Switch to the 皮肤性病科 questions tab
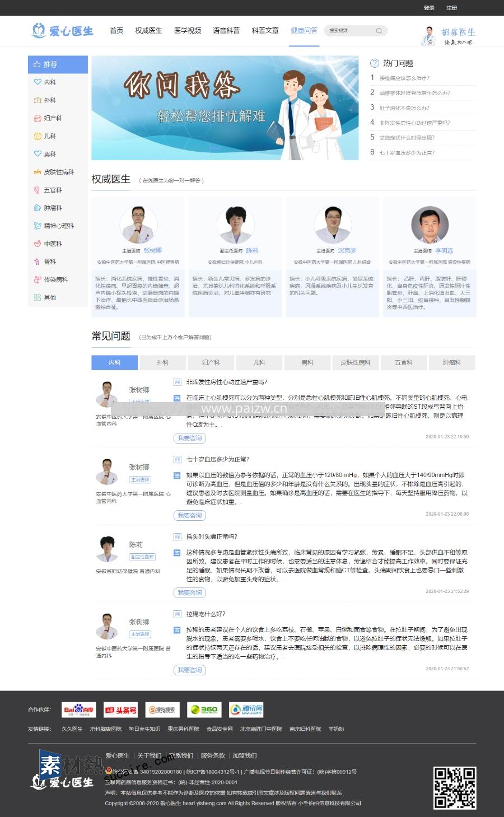 pos(356,363)
